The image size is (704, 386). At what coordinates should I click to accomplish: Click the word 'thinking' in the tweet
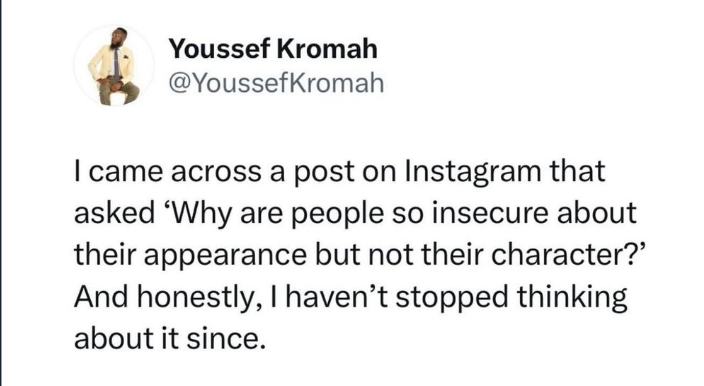(572, 299)
